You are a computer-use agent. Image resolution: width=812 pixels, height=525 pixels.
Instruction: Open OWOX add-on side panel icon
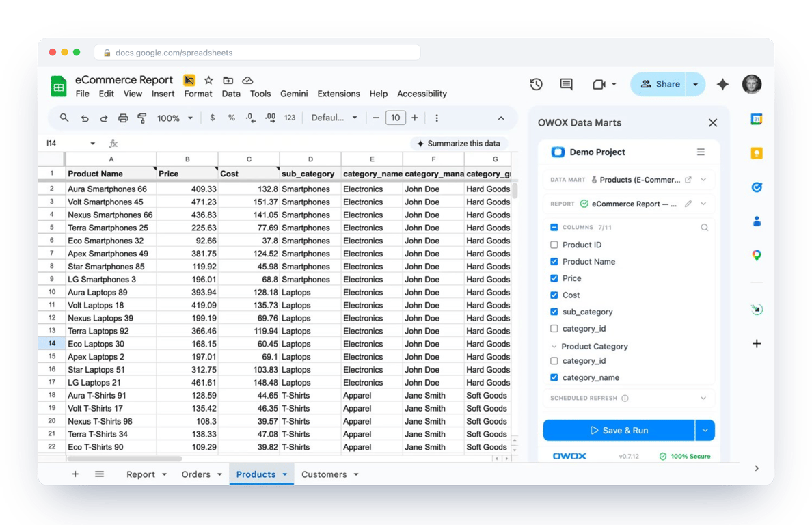click(x=757, y=310)
